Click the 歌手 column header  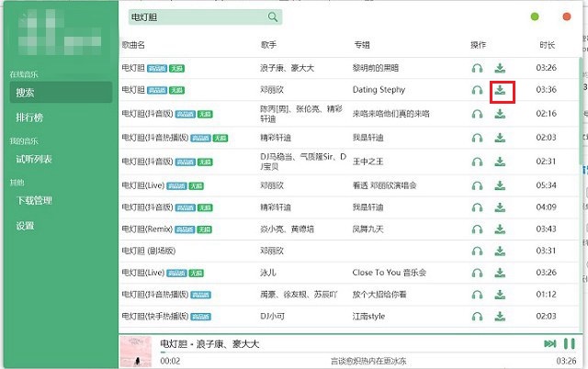[x=268, y=45]
